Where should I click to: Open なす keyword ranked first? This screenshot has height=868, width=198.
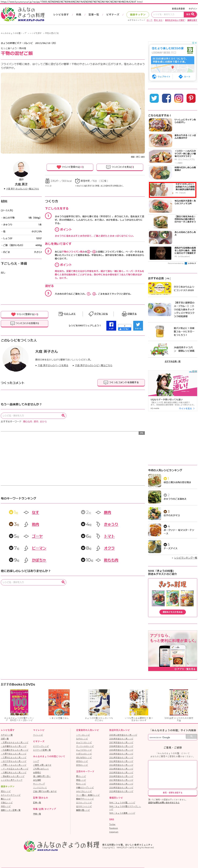point(35,512)
